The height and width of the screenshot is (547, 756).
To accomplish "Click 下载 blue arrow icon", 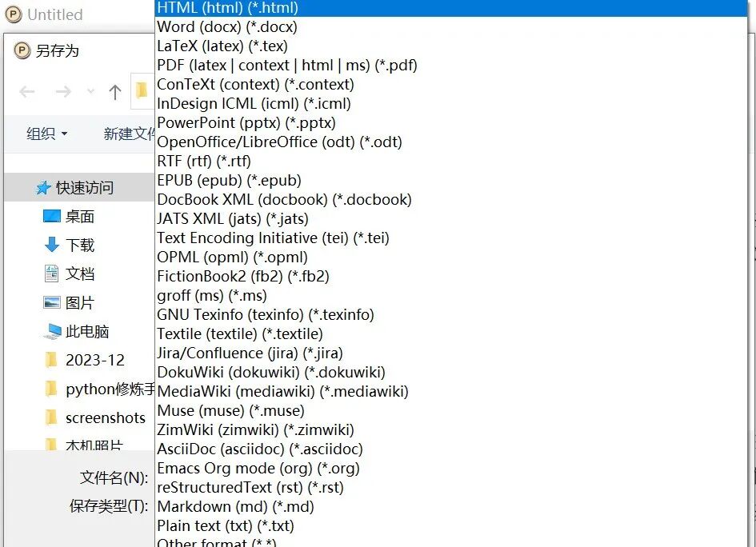I will coord(51,245).
